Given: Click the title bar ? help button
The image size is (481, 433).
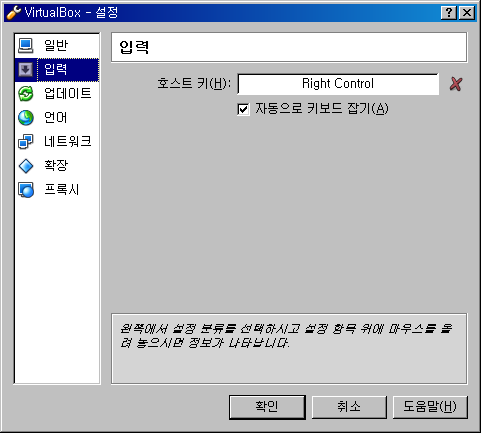Looking at the screenshot, I should pos(449,13).
